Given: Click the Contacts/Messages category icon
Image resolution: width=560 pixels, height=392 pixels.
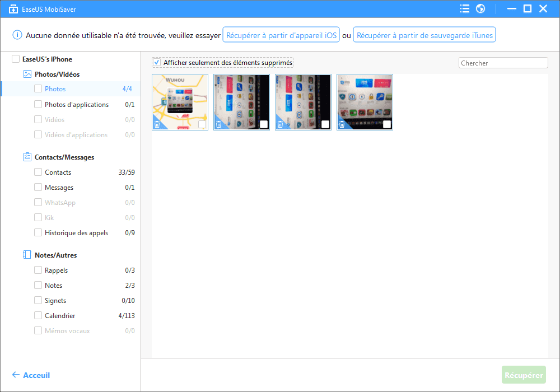Looking at the screenshot, I should click(27, 157).
